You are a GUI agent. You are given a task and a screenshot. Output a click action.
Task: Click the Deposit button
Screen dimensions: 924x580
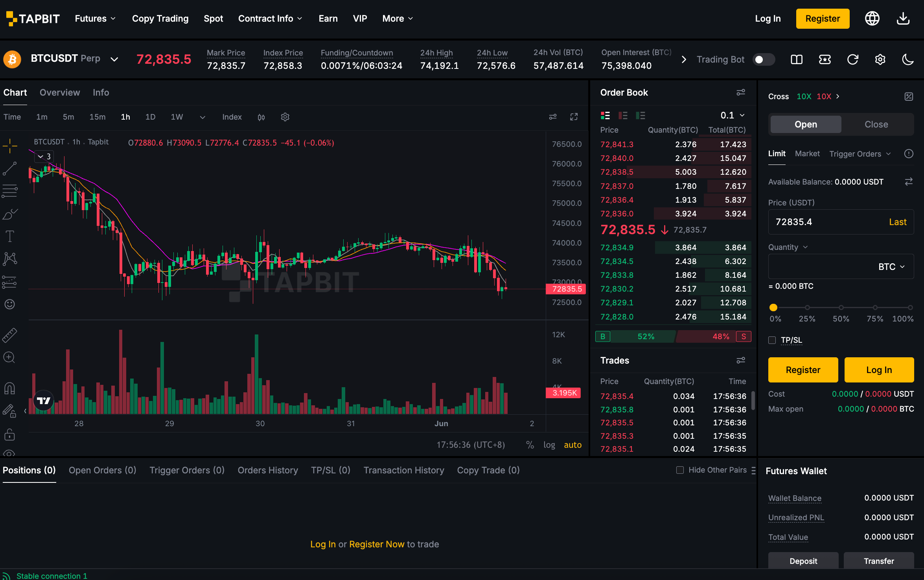tap(803, 560)
